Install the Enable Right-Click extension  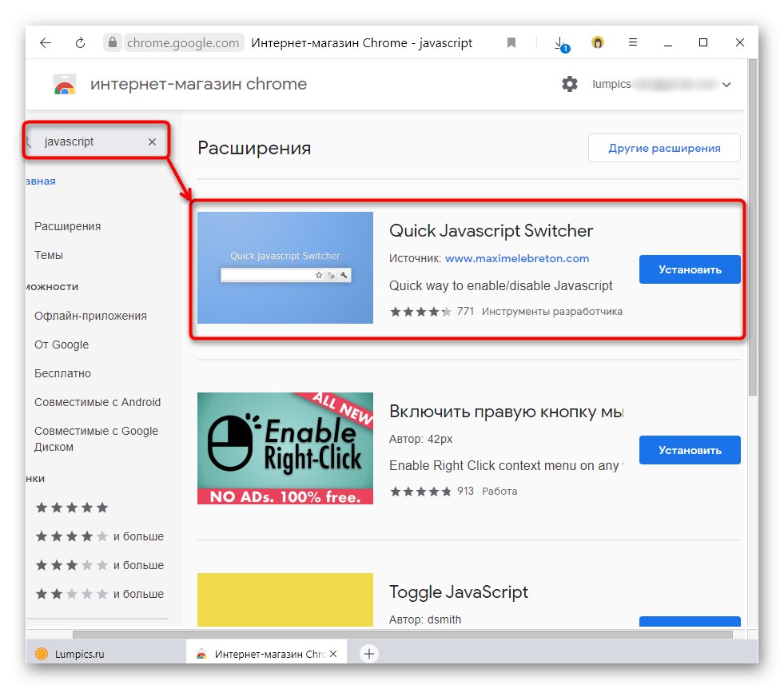point(690,450)
